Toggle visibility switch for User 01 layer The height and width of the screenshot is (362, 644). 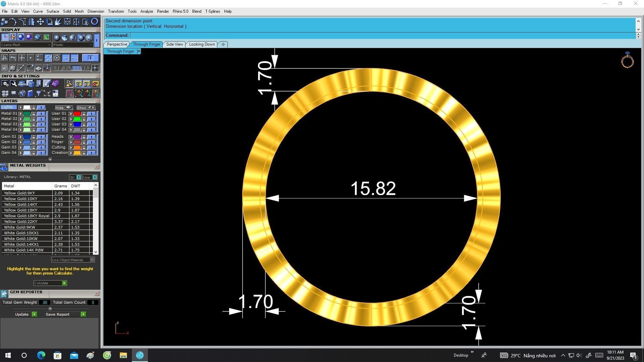91,114
